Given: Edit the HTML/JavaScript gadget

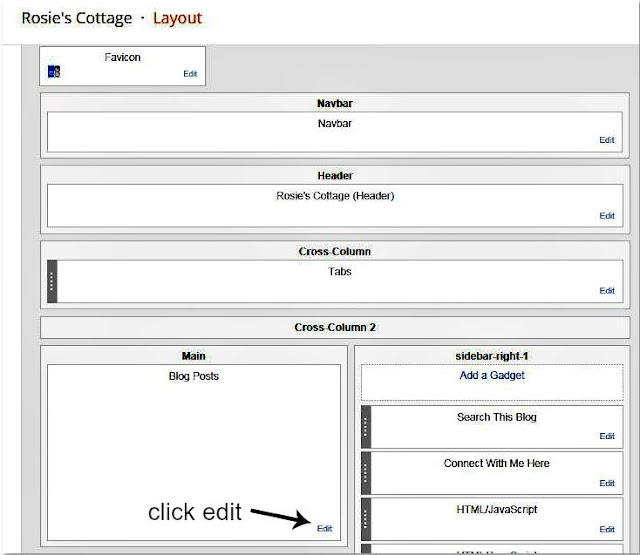Looking at the screenshot, I should (x=607, y=529).
